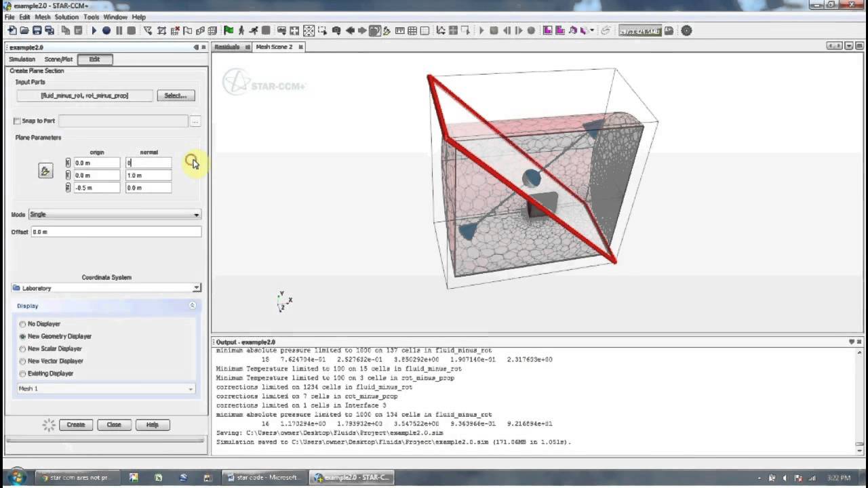Click the origin X field 0.0 m
The width and height of the screenshot is (868, 488).
(x=96, y=163)
